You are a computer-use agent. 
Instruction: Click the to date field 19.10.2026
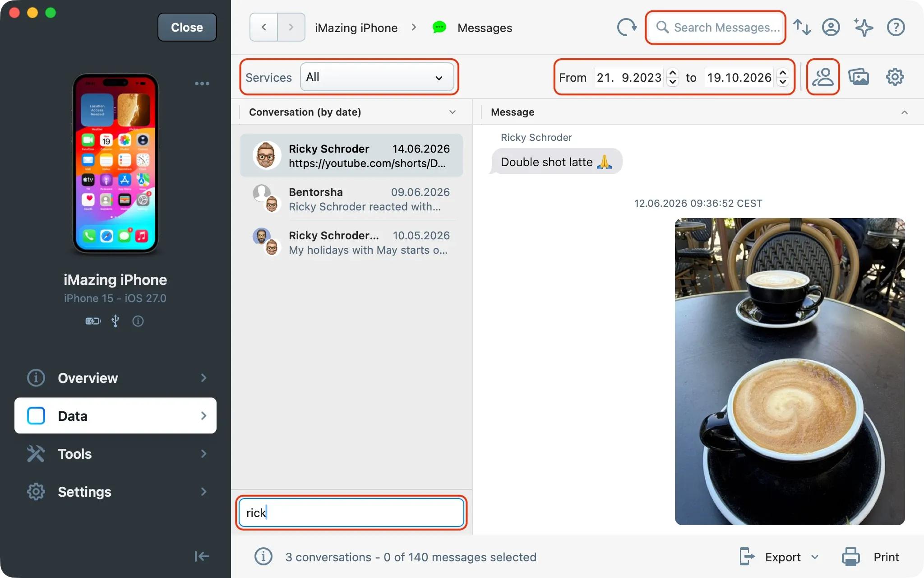coord(739,77)
